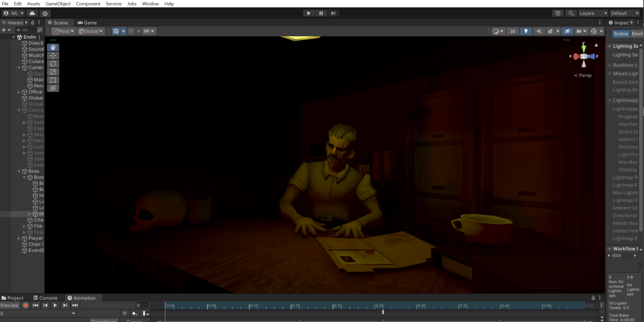The image size is (644, 322).
Task: Switch to the Project tab
Action: coord(13,298)
